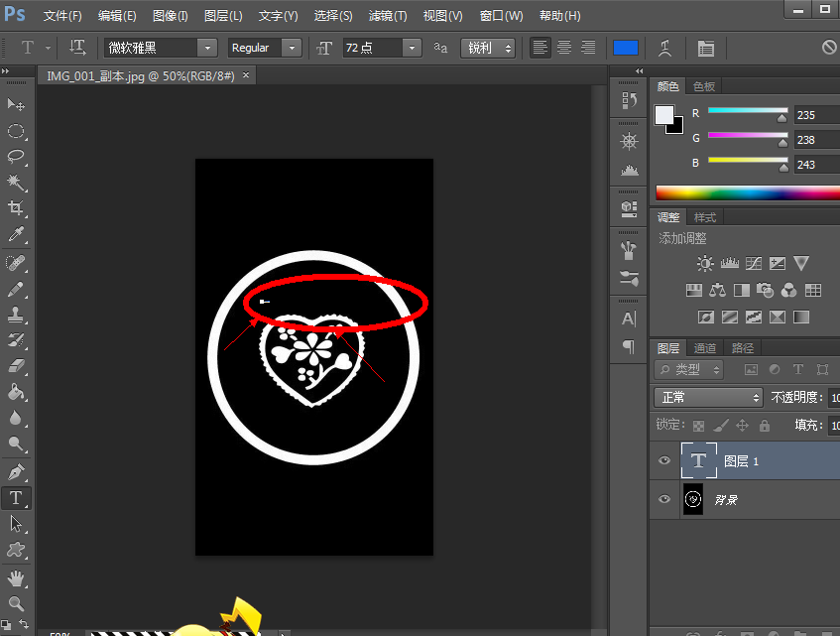This screenshot has width=840, height=636.
Task: Toggle filter for type layers
Action: click(x=798, y=369)
